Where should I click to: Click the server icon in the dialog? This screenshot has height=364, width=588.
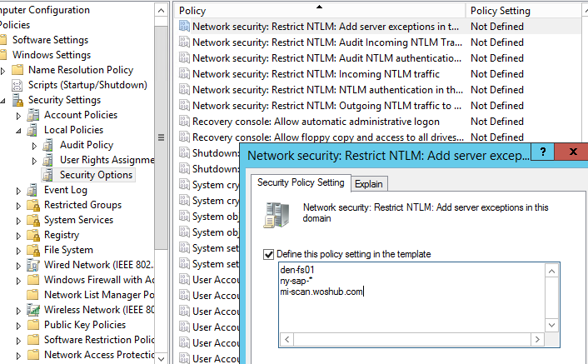pyautogui.click(x=277, y=214)
